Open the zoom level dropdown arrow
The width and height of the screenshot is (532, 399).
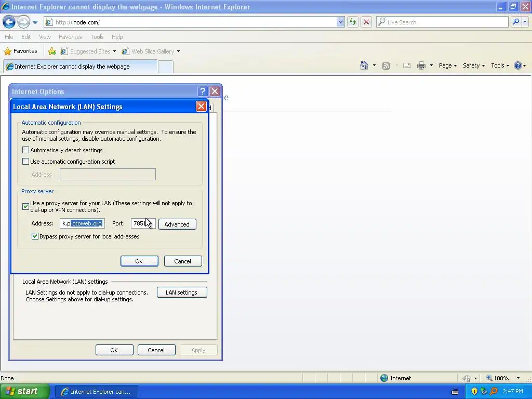coord(518,378)
